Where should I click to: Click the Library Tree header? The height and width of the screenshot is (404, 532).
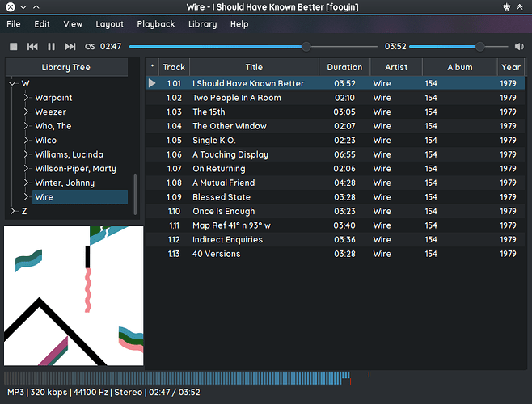pos(66,67)
